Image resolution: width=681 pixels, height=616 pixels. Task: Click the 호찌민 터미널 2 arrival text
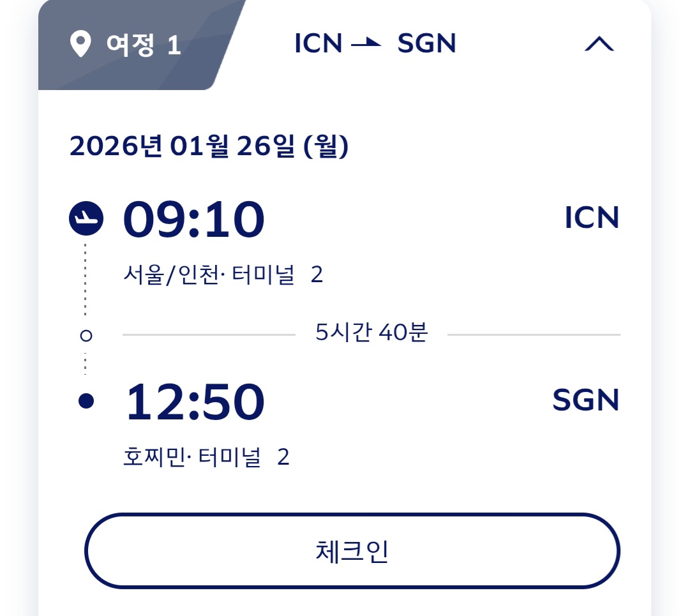point(206,457)
